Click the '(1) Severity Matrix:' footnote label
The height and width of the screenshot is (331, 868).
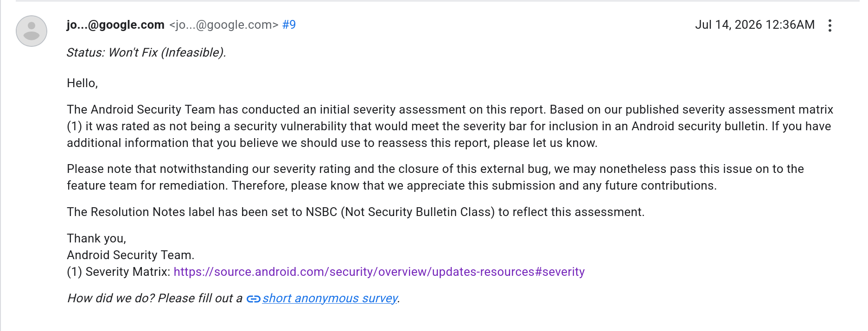[119, 272]
